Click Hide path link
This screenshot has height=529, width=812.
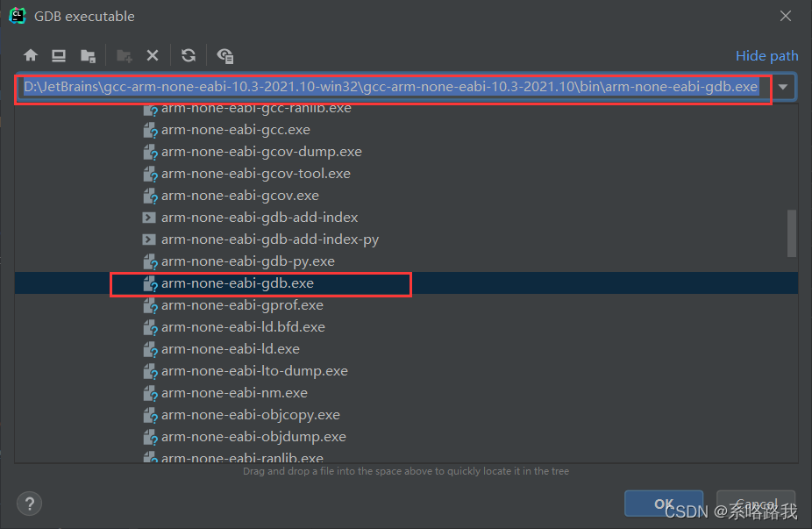coord(766,56)
